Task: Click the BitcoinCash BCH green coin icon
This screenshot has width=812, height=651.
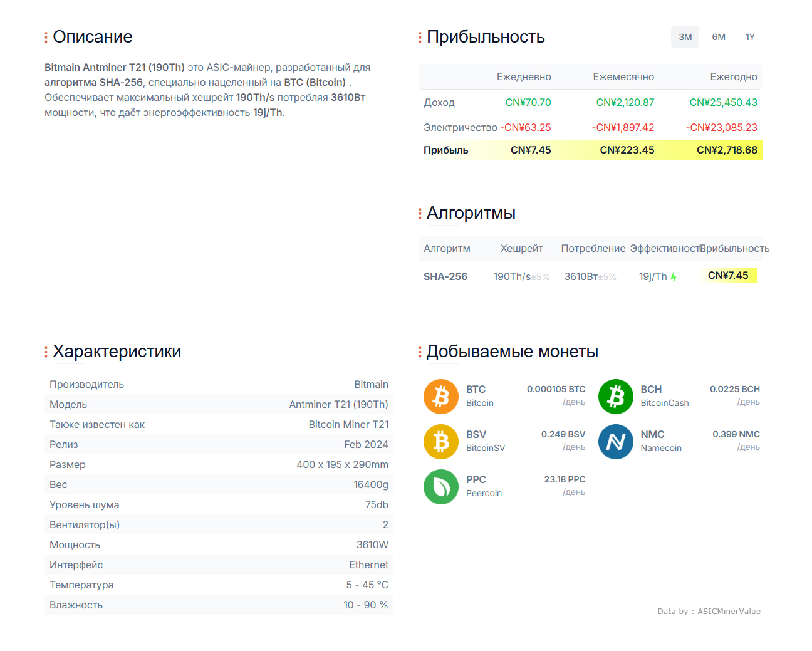Action: (x=616, y=397)
